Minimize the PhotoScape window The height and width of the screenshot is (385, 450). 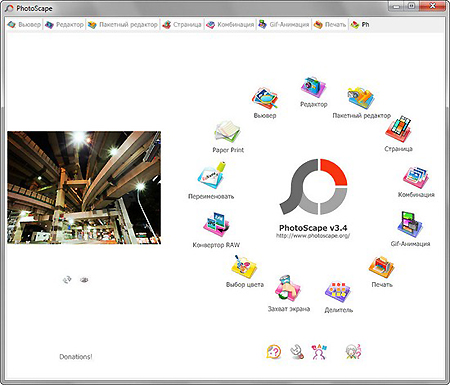[x=396, y=6]
